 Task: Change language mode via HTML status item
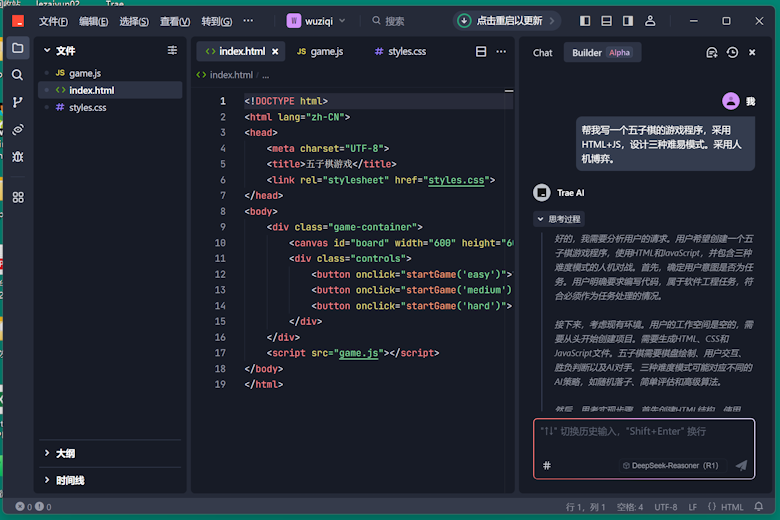click(x=725, y=507)
